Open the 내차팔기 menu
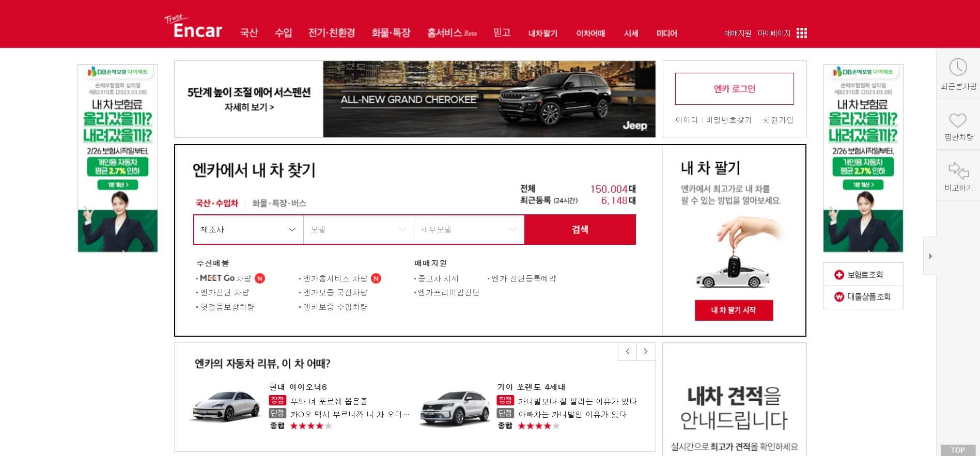 (x=543, y=34)
